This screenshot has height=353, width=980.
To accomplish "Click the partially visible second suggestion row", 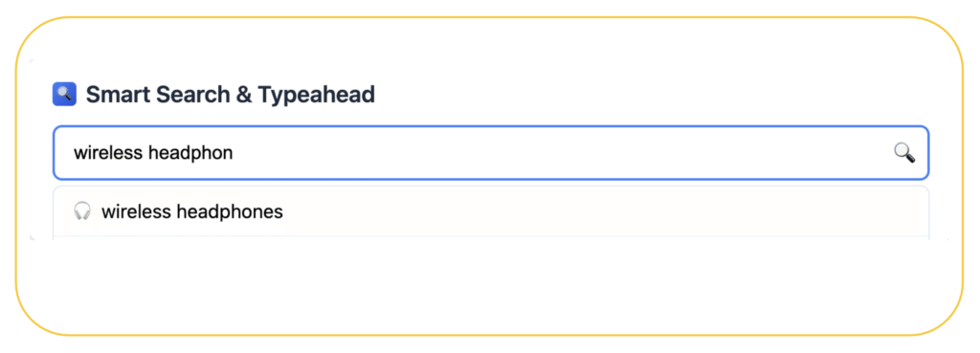I will [491, 238].
